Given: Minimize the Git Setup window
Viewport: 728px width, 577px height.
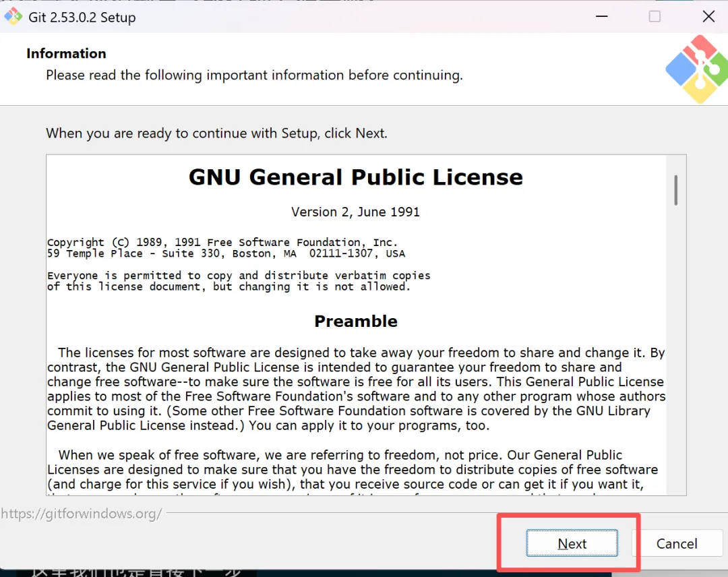Looking at the screenshot, I should 602,17.
